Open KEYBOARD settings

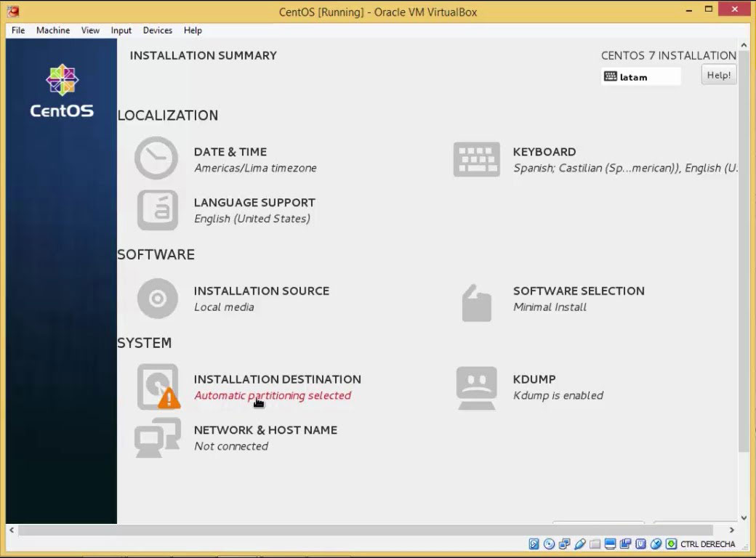(x=544, y=152)
